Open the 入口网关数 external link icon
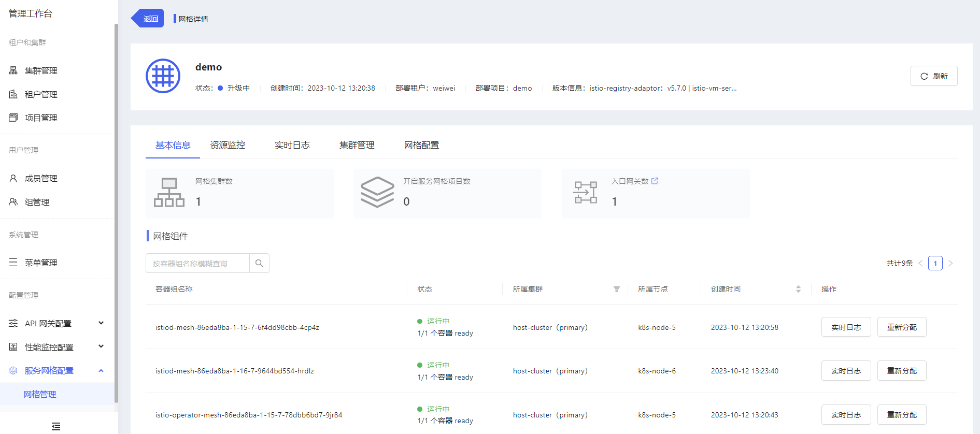 [655, 181]
